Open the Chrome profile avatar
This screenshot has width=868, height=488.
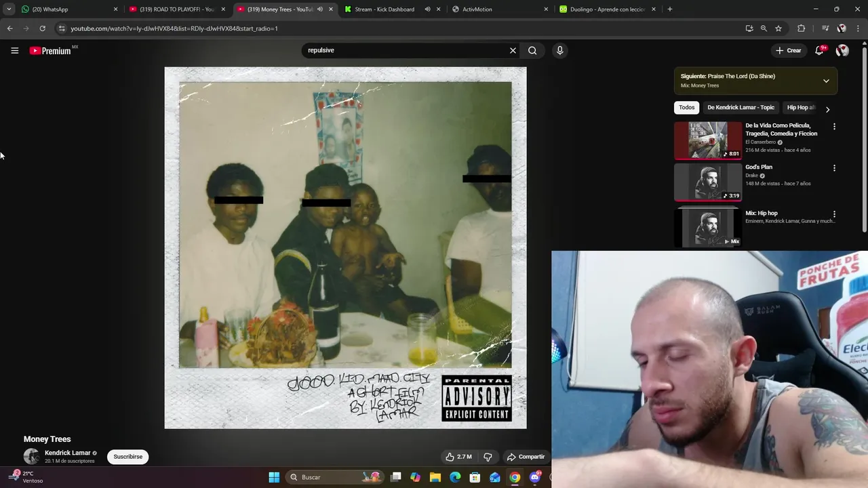pyautogui.click(x=842, y=28)
